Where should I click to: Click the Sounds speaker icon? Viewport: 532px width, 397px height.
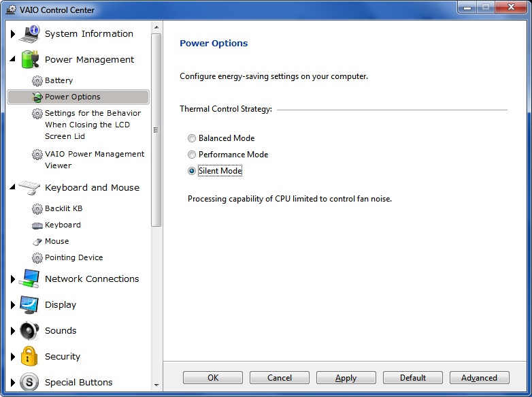pos(29,330)
